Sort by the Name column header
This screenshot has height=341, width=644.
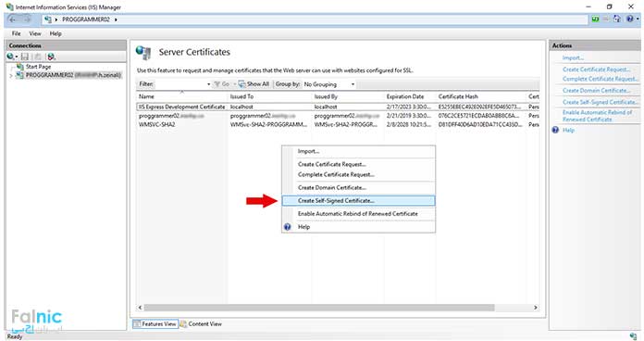(x=182, y=96)
